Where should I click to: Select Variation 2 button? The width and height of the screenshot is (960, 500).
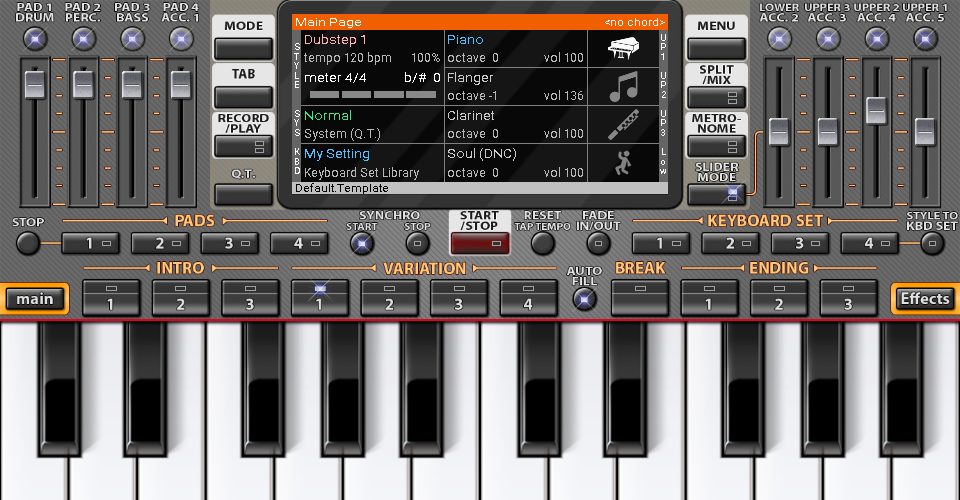tap(389, 298)
